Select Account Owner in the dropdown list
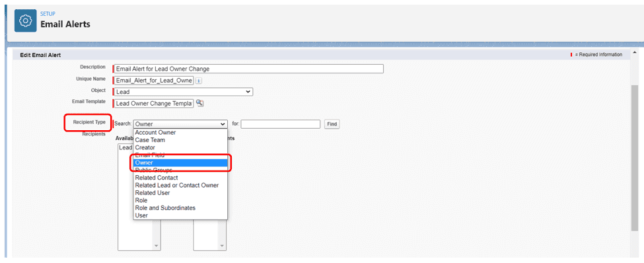 pos(180,133)
